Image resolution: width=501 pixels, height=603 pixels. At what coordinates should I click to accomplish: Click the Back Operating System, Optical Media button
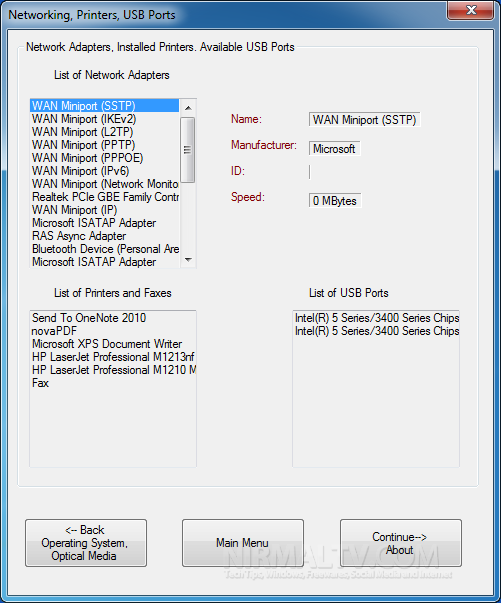coord(86,543)
